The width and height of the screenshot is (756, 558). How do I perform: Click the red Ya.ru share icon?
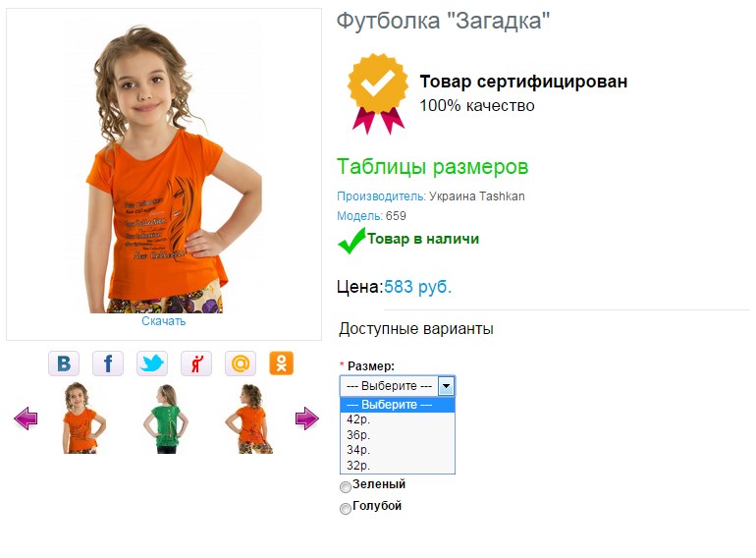point(196,363)
